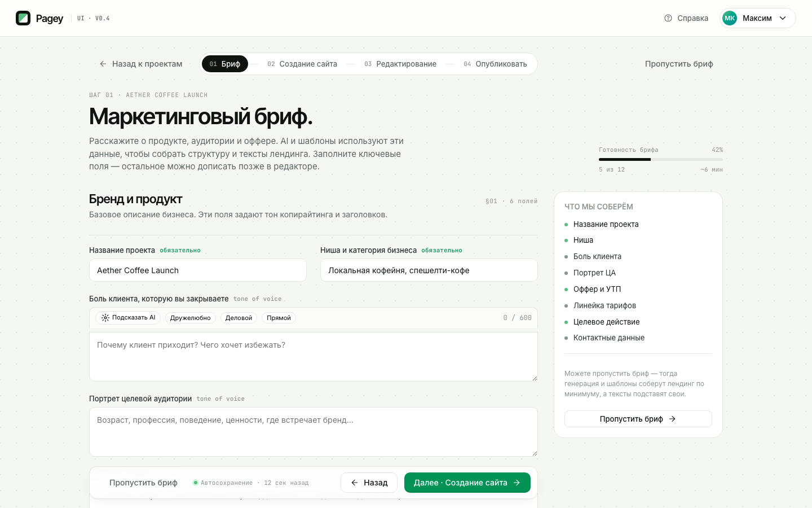812x508 pixels.
Task: Click the ЧТО МЫ СОБЕРЁМ panel heading
Action: tap(599, 207)
